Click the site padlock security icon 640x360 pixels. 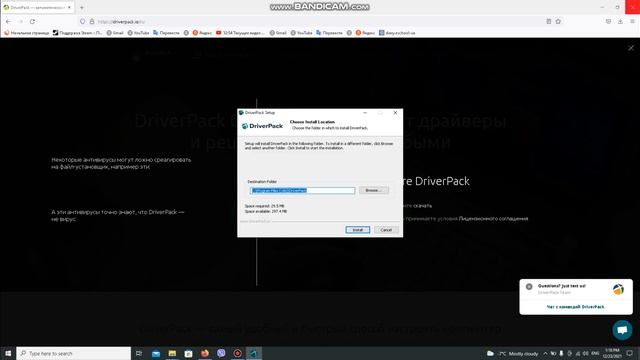point(92,21)
